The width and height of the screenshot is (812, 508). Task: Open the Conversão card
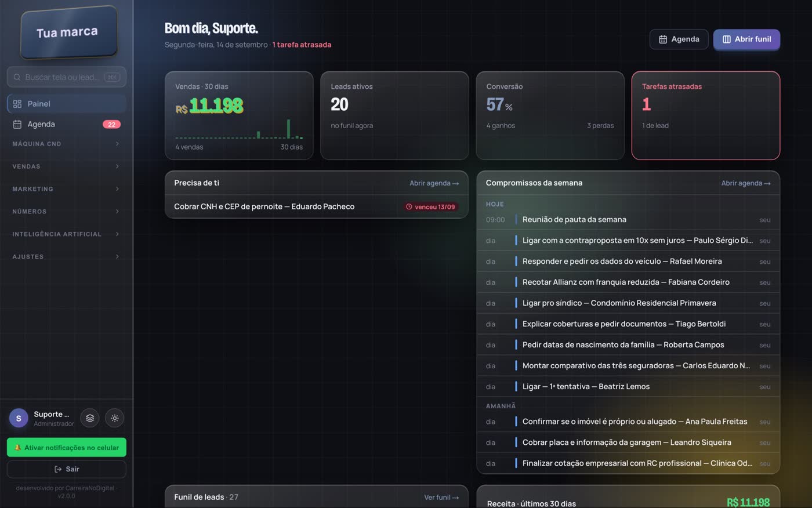(x=550, y=115)
